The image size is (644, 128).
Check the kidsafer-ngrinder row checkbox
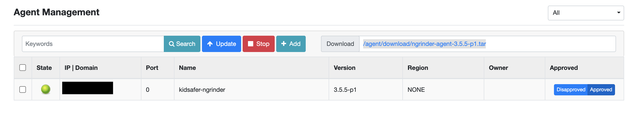[x=23, y=89]
